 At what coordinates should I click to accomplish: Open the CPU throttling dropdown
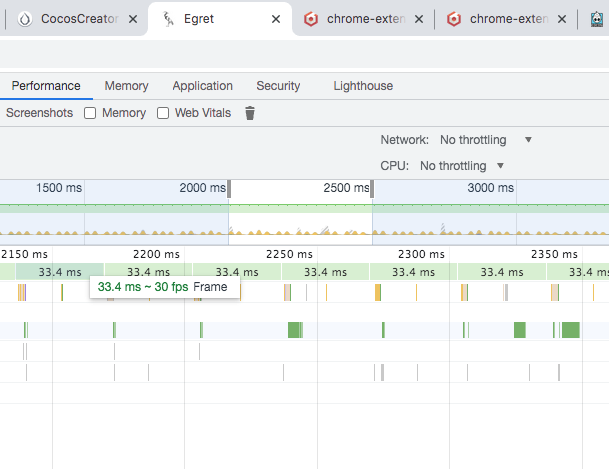462,166
